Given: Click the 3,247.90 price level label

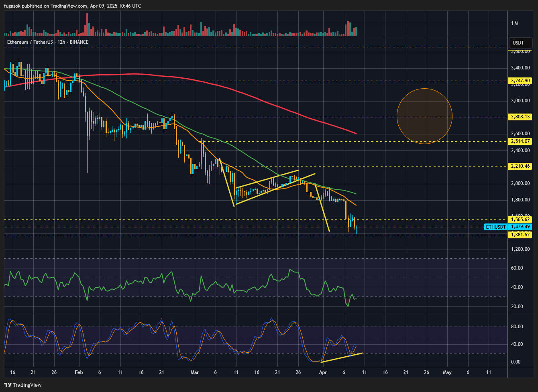Looking at the screenshot, I should 521,81.
